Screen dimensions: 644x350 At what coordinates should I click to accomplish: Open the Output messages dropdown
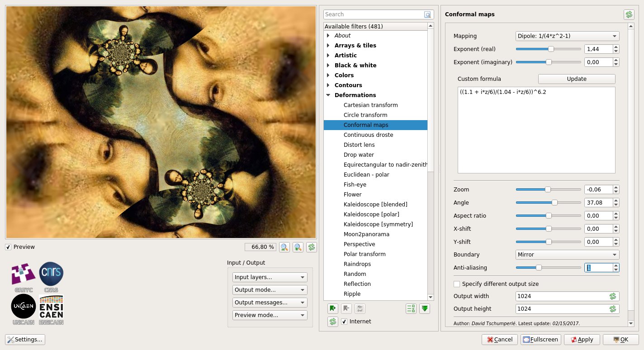click(x=270, y=303)
